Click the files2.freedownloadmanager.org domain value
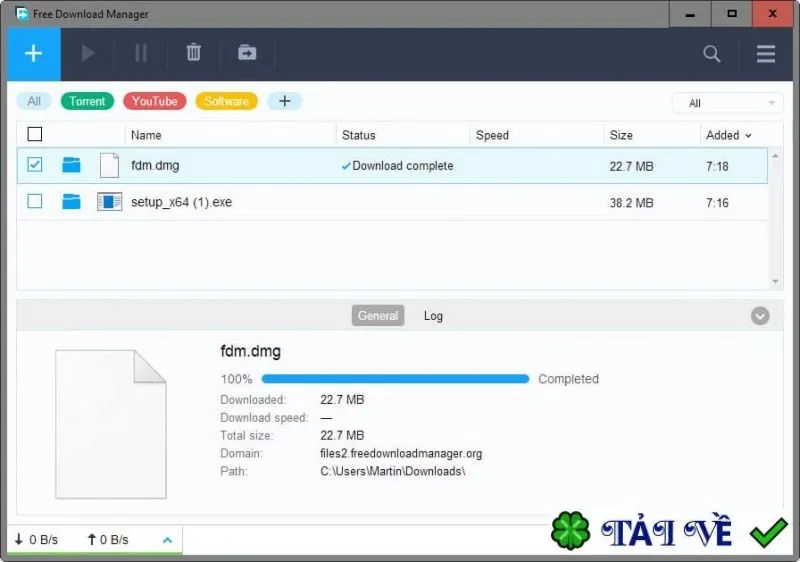Viewport: 800px width, 562px height. [401, 453]
